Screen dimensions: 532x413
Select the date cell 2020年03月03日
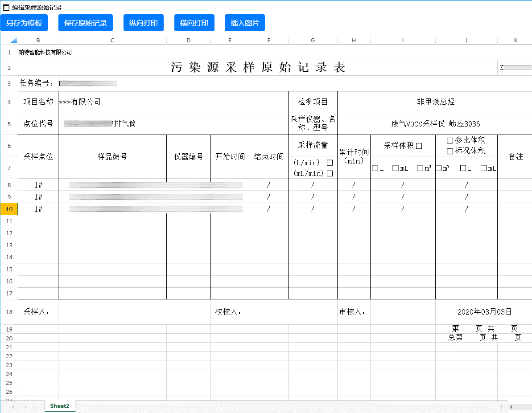(484, 312)
